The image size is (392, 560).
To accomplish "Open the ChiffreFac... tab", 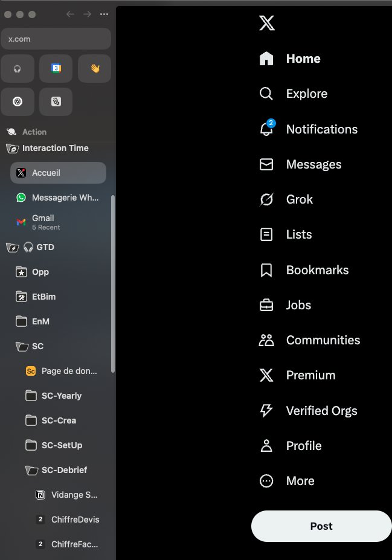I will point(66,544).
